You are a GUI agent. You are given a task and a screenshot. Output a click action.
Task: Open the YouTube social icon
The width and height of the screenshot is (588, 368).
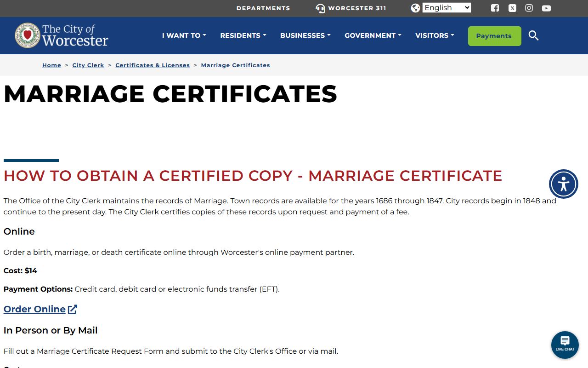click(x=546, y=8)
